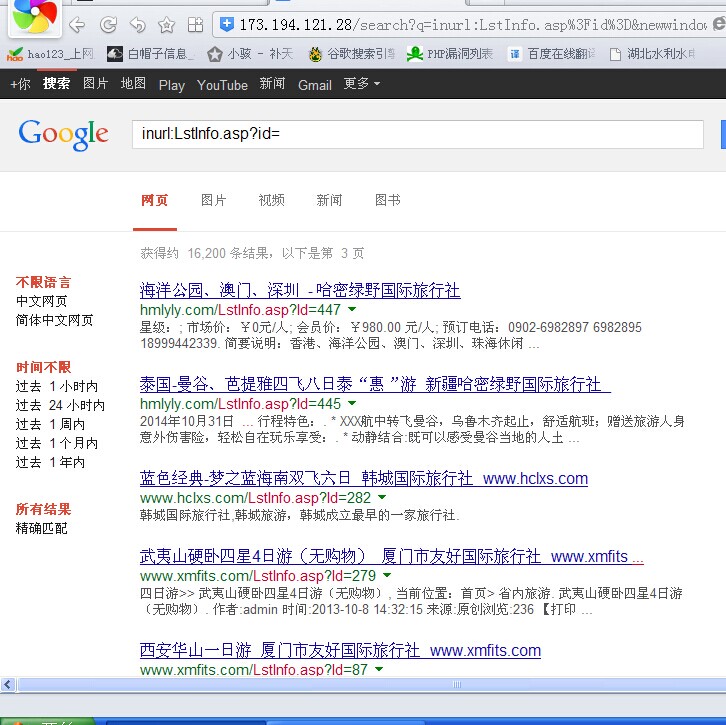Open the grid home page icon
The width and height of the screenshot is (726, 725).
195,25
